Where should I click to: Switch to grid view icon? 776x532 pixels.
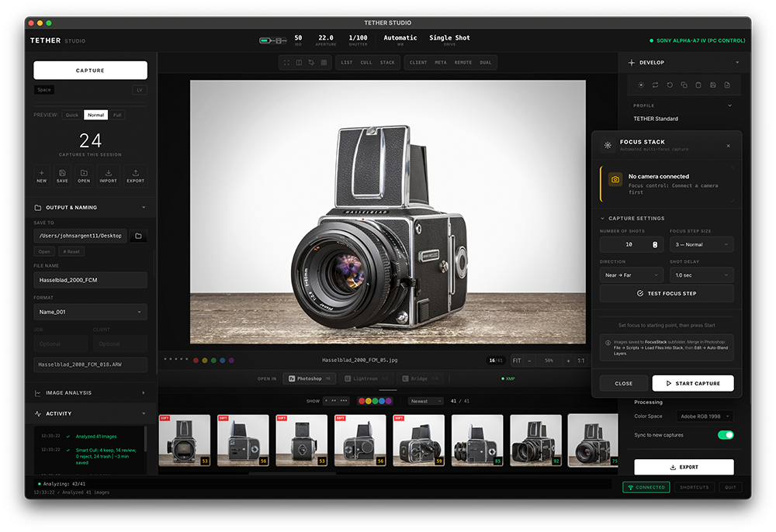coord(324,62)
